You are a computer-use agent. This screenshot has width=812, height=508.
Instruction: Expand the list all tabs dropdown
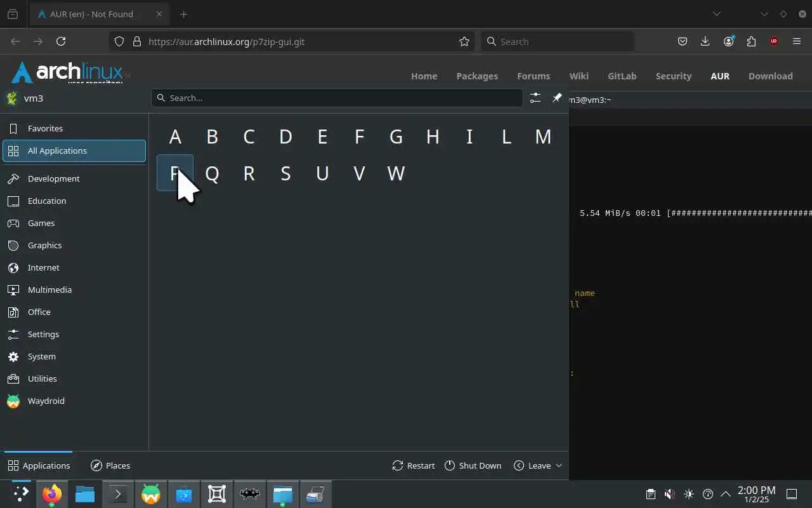click(716, 14)
